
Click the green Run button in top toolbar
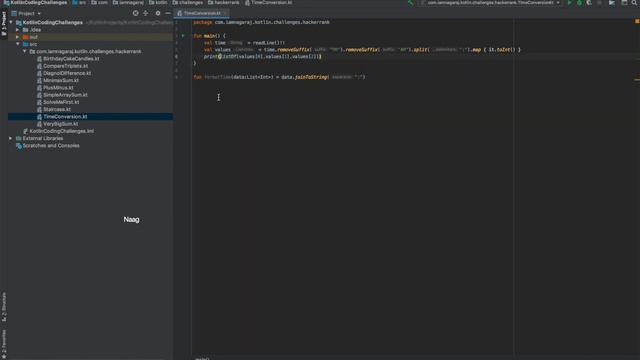pos(569,3)
